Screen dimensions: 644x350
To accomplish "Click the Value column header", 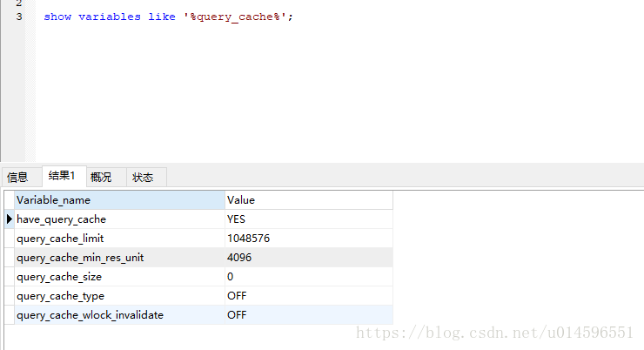I will (309, 200).
